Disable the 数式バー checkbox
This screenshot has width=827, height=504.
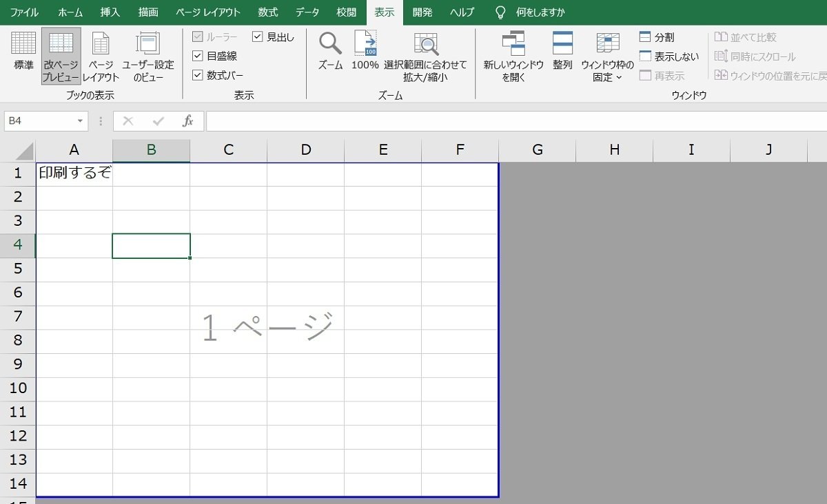coord(197,74)
